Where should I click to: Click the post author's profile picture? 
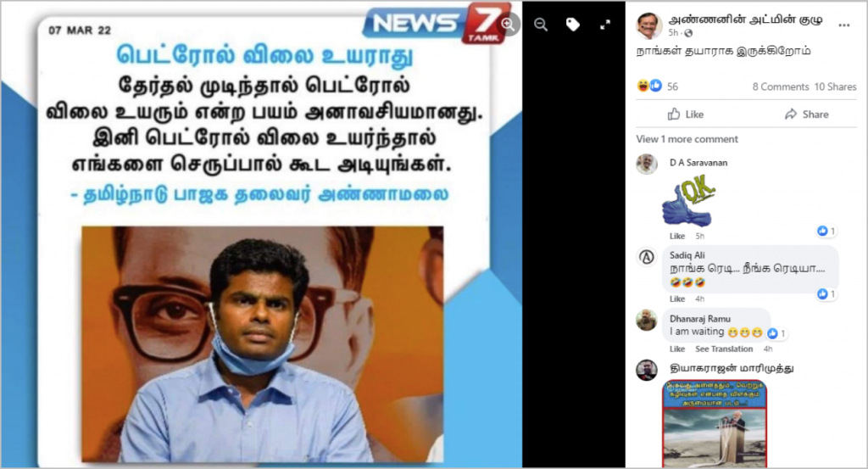[x=649, y=25]
